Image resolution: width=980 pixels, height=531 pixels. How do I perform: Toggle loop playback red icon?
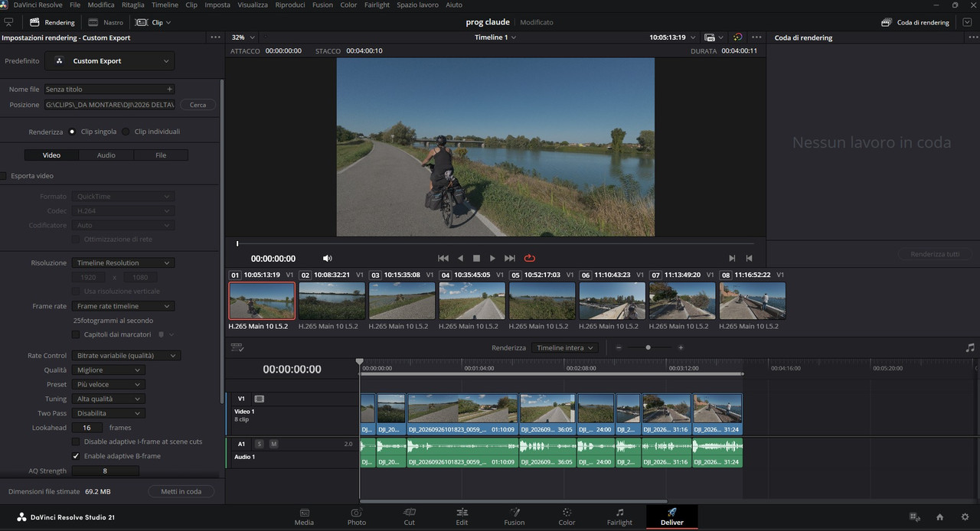(530, 259)
